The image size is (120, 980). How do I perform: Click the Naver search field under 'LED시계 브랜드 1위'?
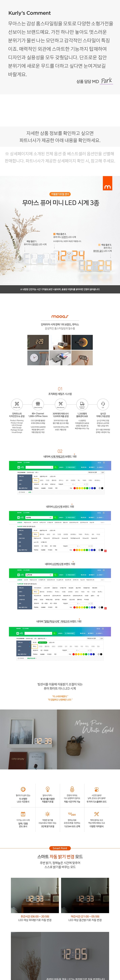pyautogui.click(x=39, y=517)
